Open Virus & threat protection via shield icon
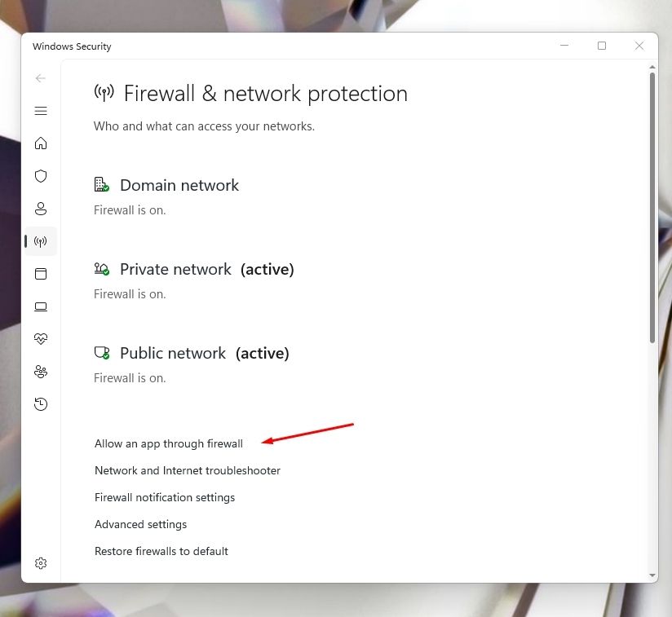 pos(41,175)
